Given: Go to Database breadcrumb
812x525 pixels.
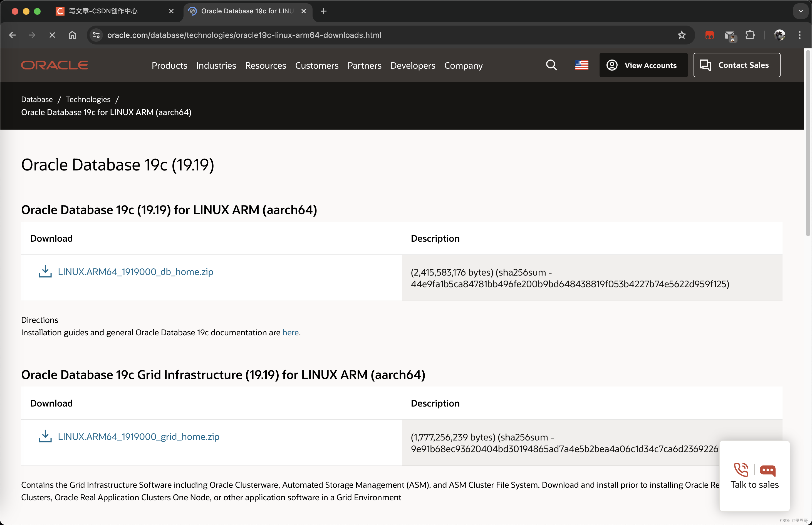Looking at the screenshot, I should pyautogui.click(x=37, y=99).
